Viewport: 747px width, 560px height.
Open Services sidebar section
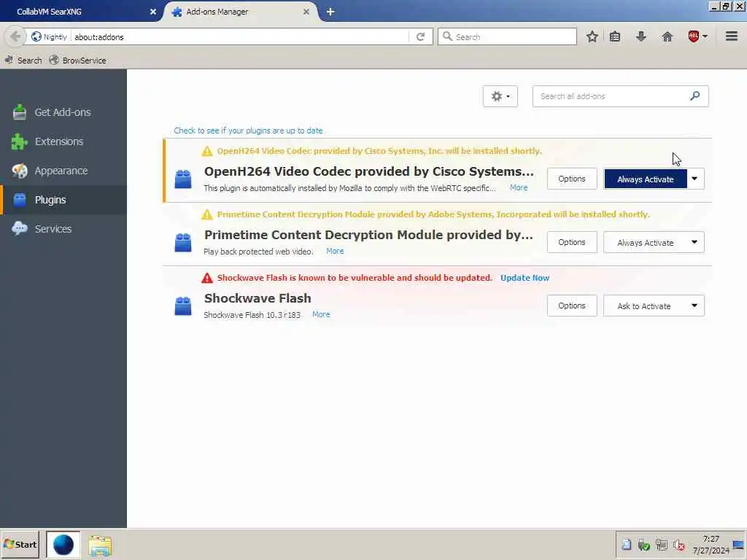click(63, 228)
